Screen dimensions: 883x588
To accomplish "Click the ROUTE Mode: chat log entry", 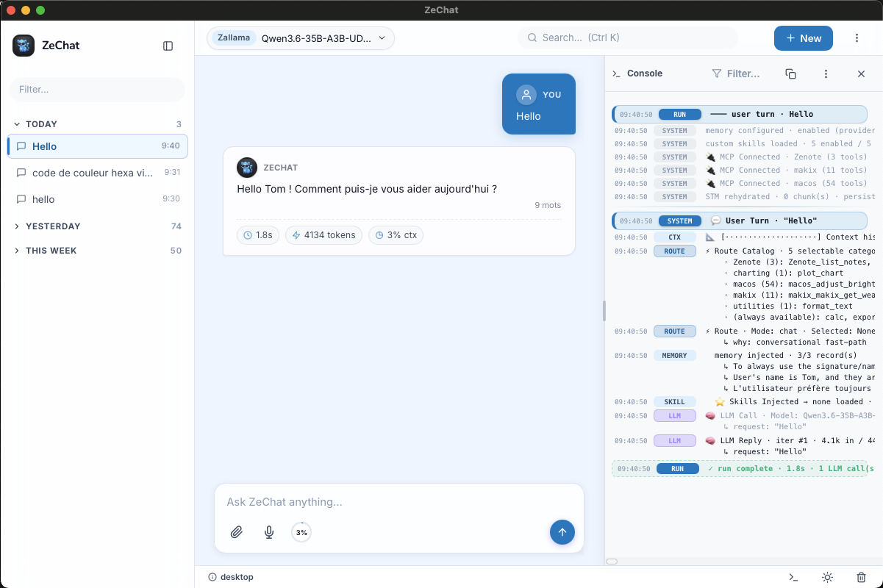I will (743, 337).
